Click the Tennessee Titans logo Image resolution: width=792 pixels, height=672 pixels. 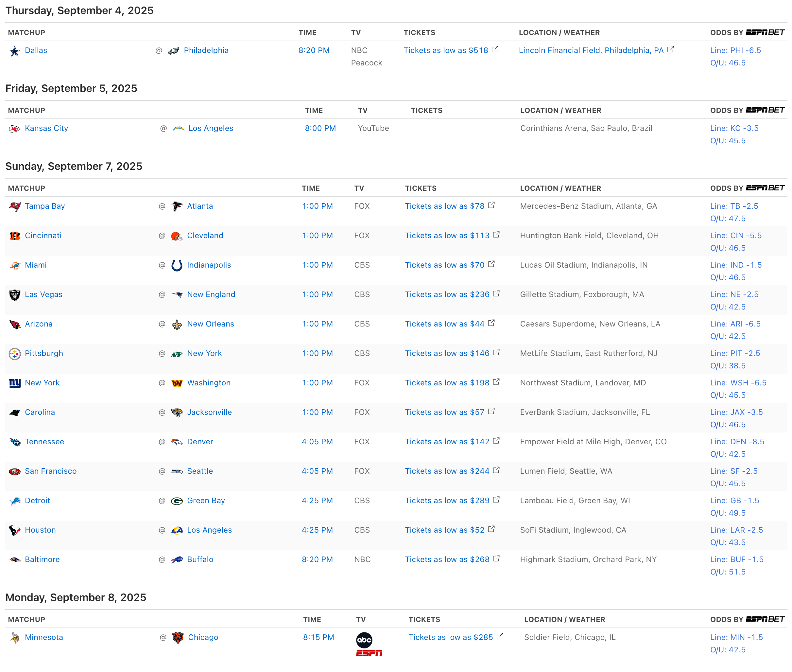14,442
